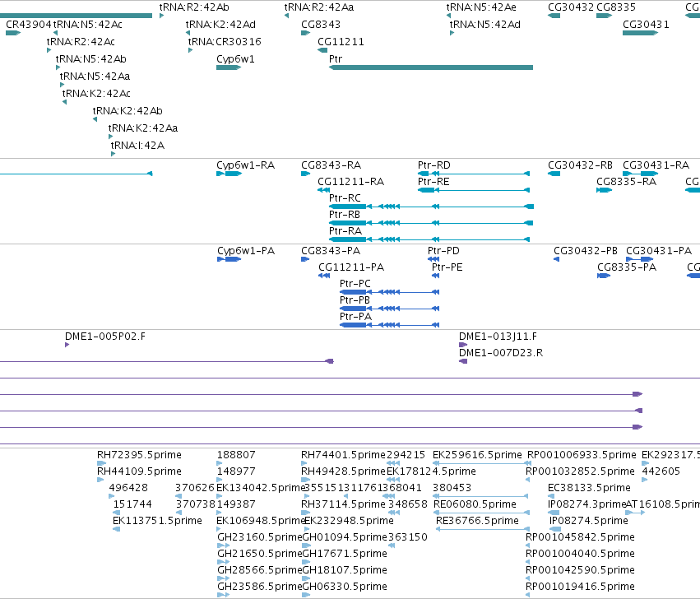The image size is (700, 599).
Task: Click the DME1-005P02.F clone label
Action: tap(105, 337)
